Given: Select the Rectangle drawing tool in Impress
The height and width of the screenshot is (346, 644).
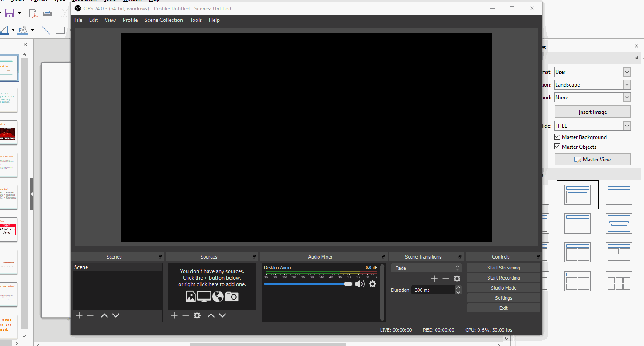Looking at the screenshot, I should point(60,30).
